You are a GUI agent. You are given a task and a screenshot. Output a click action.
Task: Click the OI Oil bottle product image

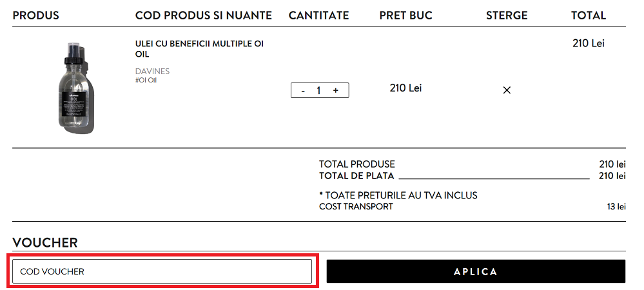tap(75, 88)
